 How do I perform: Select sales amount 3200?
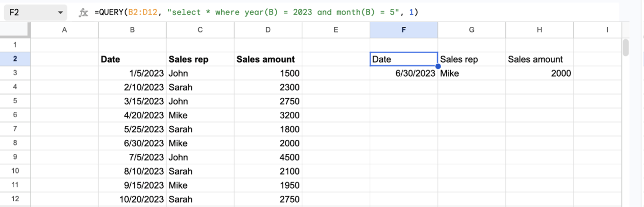coord(268,115)
